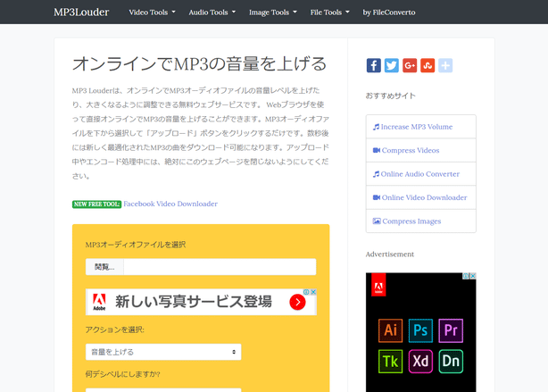Close the Adobe banner ad with X

pos(313,292)
